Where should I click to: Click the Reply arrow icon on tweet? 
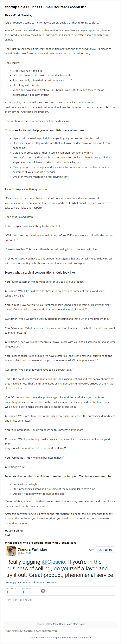tap(8, 583)
